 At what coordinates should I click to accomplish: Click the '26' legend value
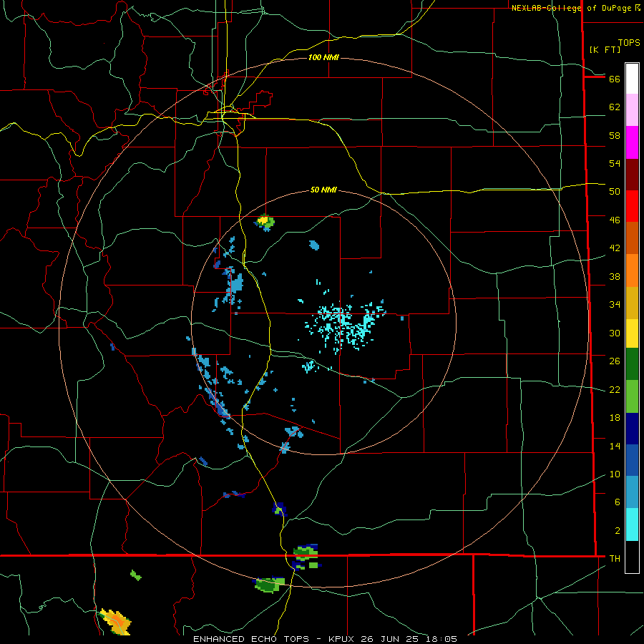[615, 361]
